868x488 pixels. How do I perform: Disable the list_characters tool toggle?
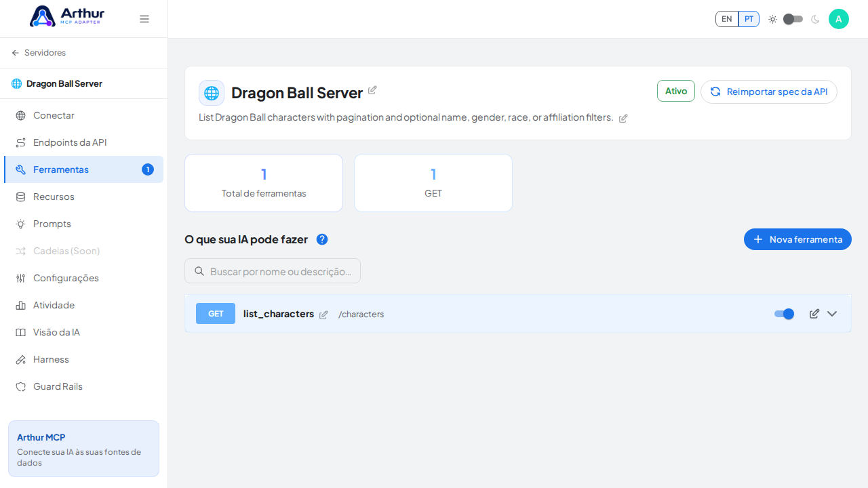(784, 314)
